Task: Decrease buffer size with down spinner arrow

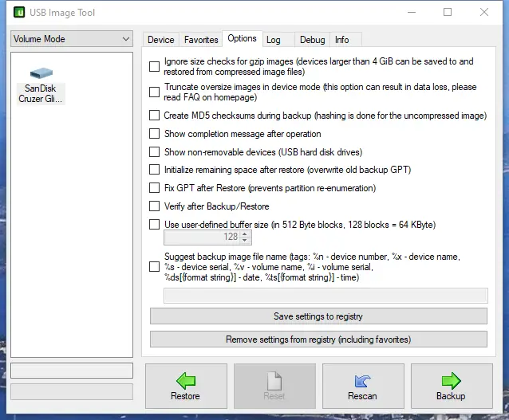Action: pyautogui.click(x=245, y=241)
